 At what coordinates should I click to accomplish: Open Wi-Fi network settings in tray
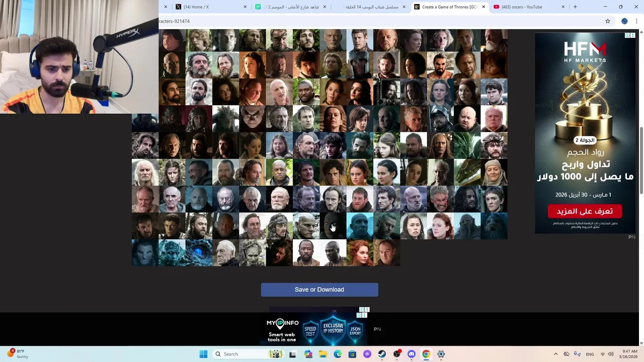[x=603, y=354]
